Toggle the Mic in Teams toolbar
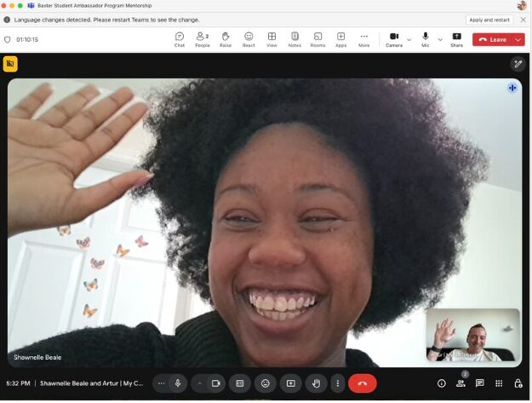This screenshot has height=403, width=532. pyautogui.click(x=425, y=38)
